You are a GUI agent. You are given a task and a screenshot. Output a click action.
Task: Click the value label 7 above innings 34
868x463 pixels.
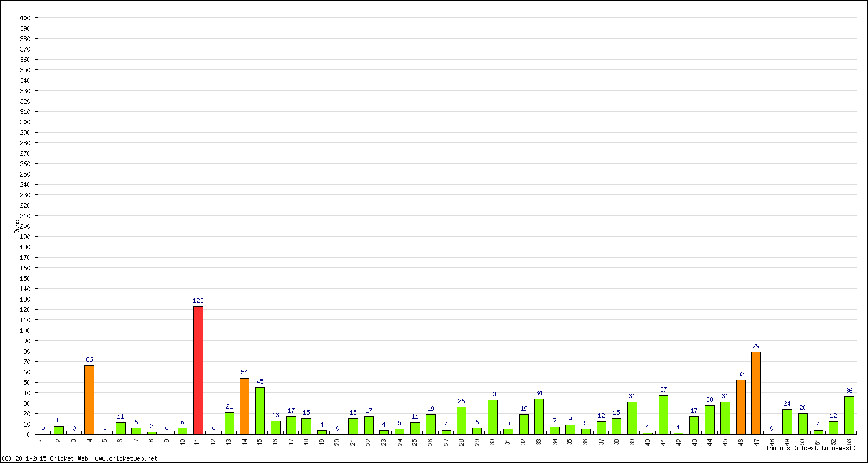554,421
